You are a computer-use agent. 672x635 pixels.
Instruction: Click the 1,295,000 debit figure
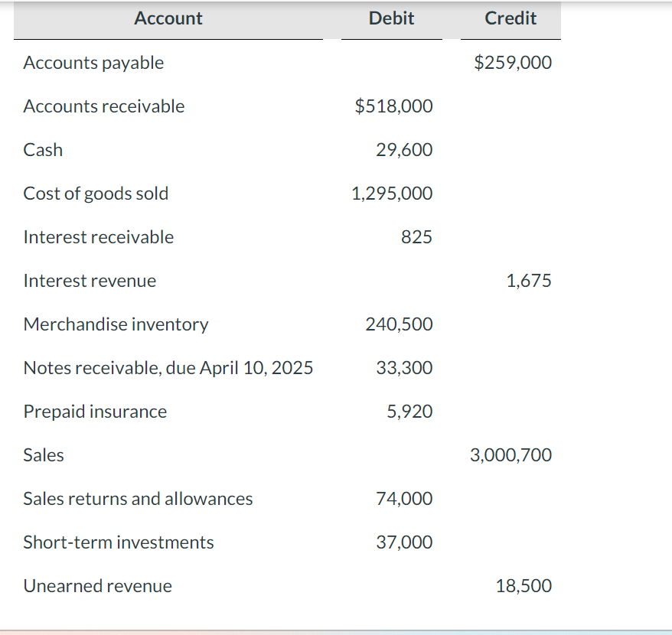click(x=392, y=194)
